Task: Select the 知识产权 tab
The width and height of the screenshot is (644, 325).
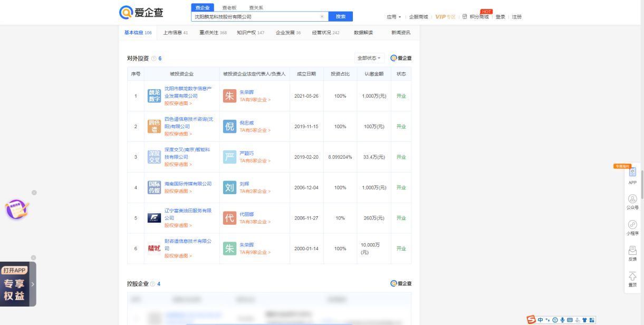Action: tap(251, 33)
